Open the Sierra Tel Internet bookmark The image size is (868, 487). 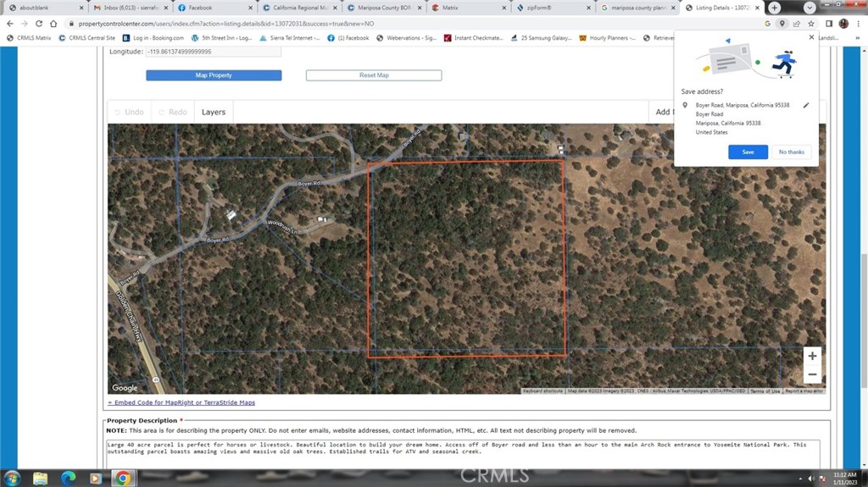[x=290, y=38]
